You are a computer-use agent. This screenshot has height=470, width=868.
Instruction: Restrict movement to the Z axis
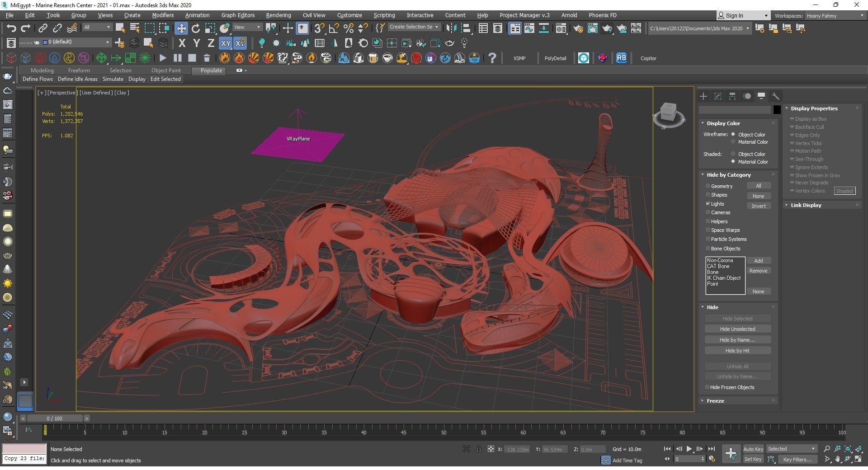[x=211, y=43]
